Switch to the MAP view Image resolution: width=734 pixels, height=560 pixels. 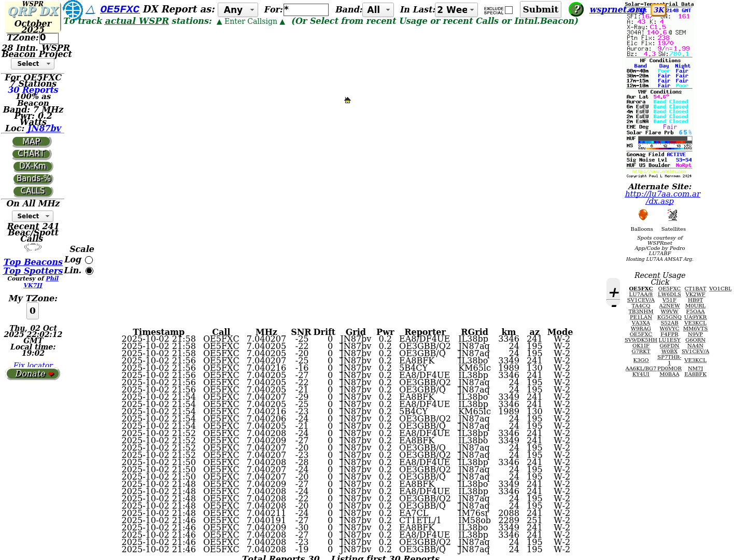click(32, 142)
